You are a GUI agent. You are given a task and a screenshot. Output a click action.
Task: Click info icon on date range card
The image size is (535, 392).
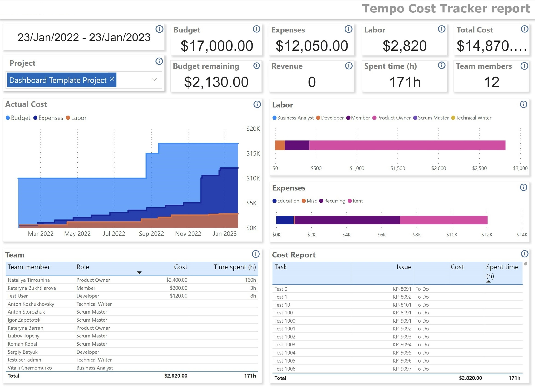click(159, 29)
